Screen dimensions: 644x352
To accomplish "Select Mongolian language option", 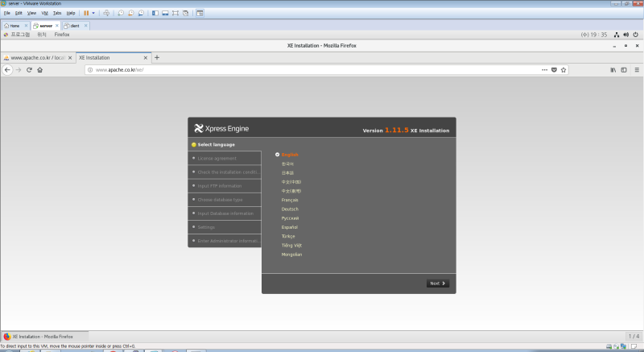I will coord(291,255).
